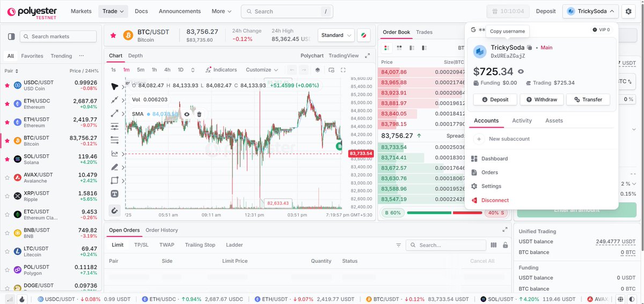
Task: Redo the chart action
Action: click(x=304, y=70)
